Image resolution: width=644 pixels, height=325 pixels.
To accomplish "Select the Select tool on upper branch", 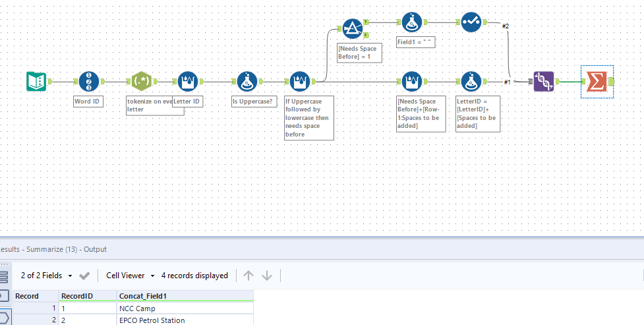I will (471, 22).
